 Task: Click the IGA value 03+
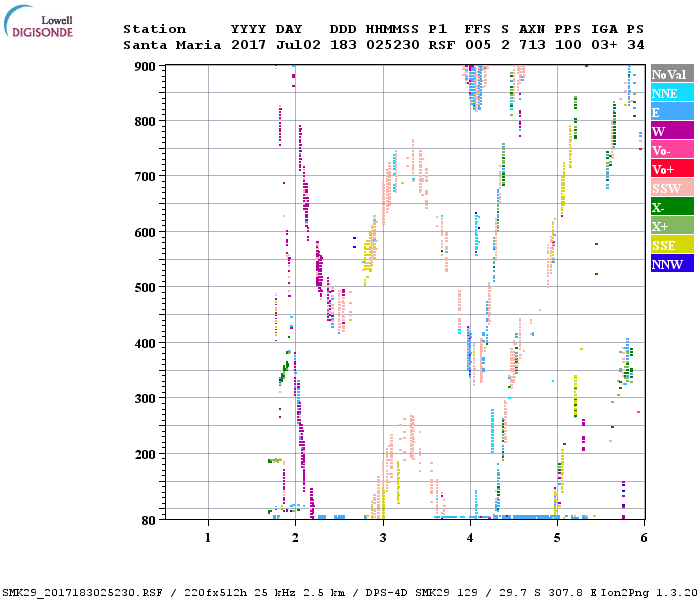[x=604, y=45]
